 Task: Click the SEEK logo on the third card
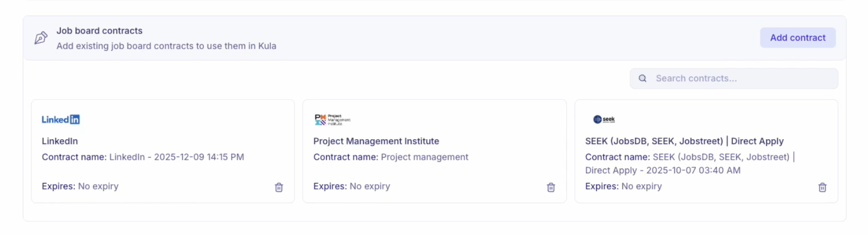coord(604,120)
